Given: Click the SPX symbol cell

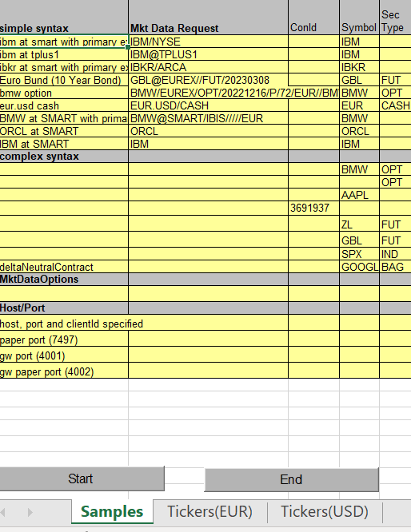Looking at the screenshot, I should [359, 254].
